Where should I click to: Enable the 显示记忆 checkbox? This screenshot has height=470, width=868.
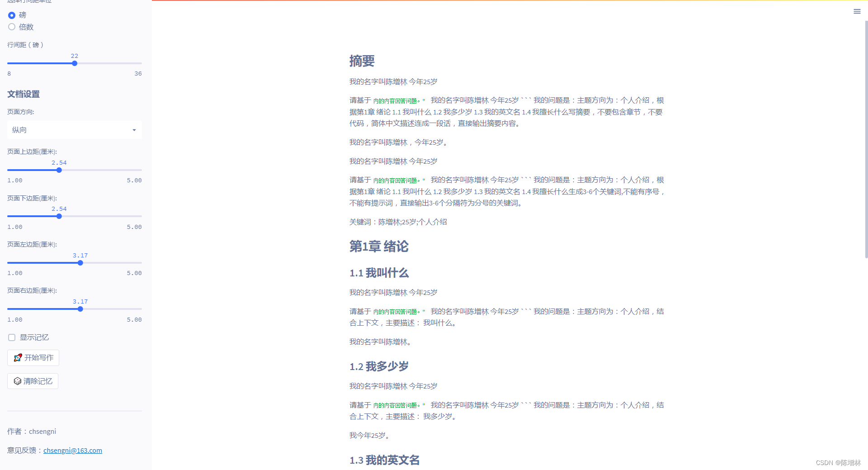12,337
